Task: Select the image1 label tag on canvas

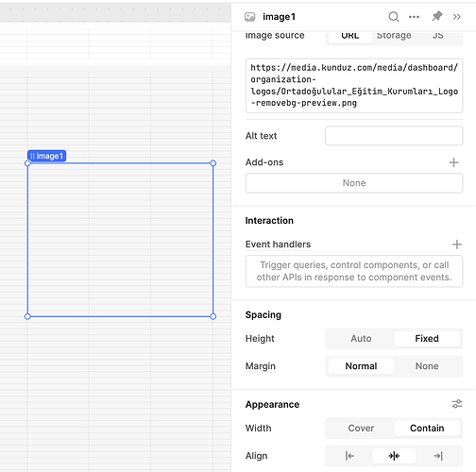Action: 46,156
